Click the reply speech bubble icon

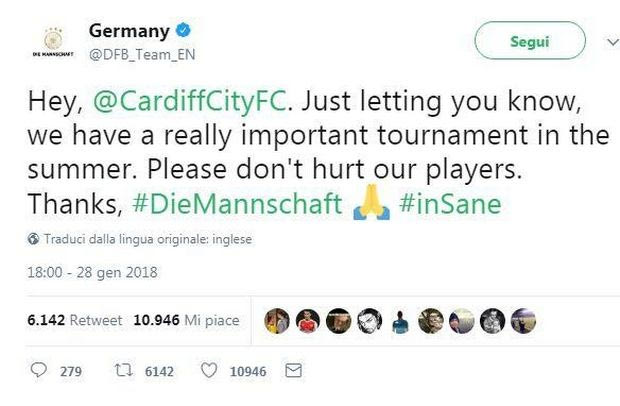point(39,371)
